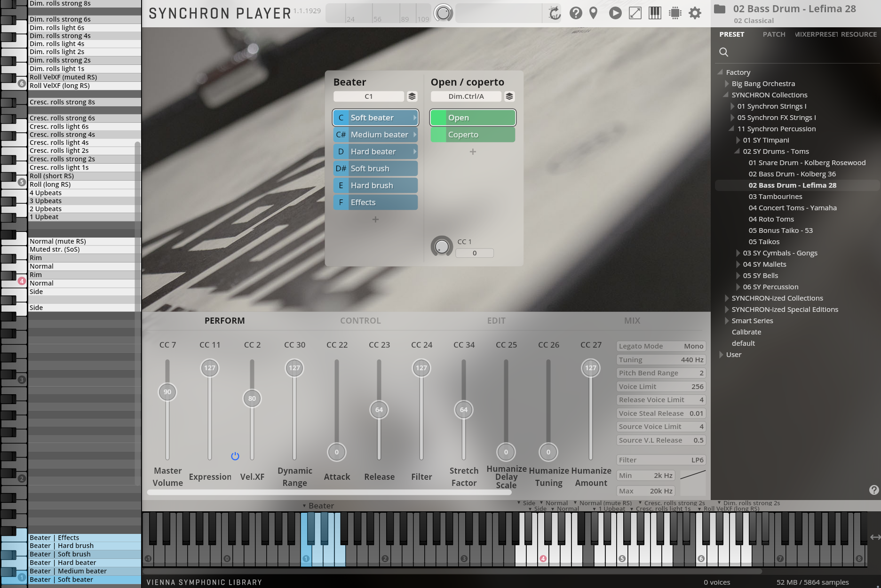Click the MIDI chip icon in the toolbar
The width and height of the screenshot is (881, 588).
point(676,13)
